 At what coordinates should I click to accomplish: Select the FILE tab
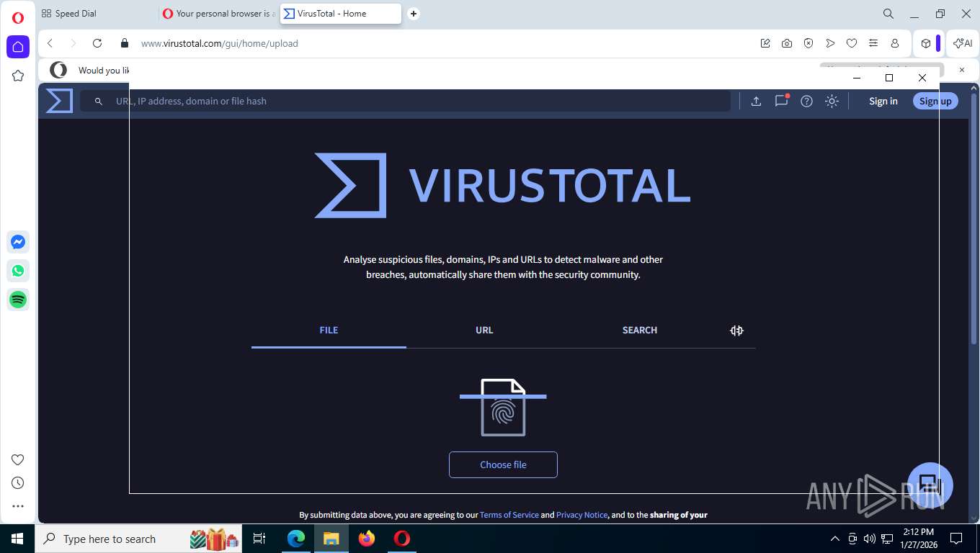click(329, 330)
